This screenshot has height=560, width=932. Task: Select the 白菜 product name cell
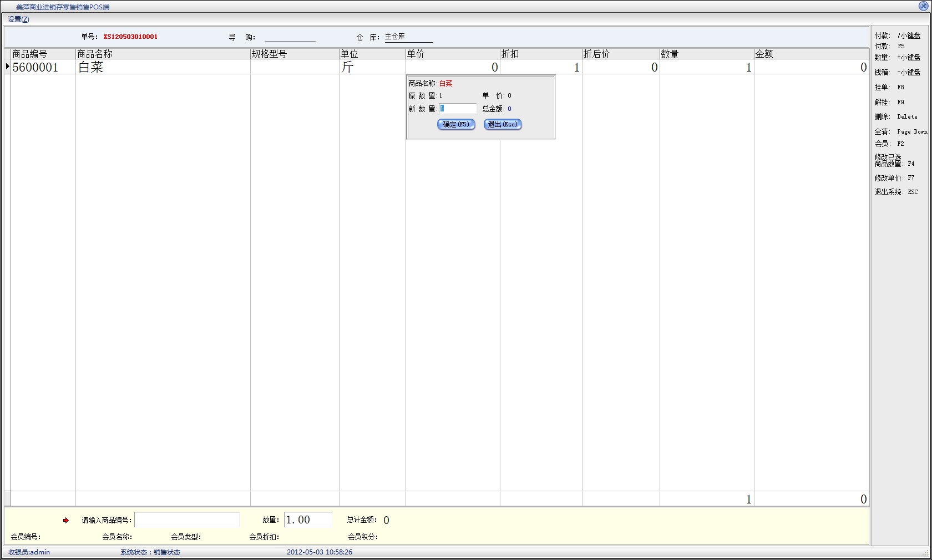tap(163, 67)
